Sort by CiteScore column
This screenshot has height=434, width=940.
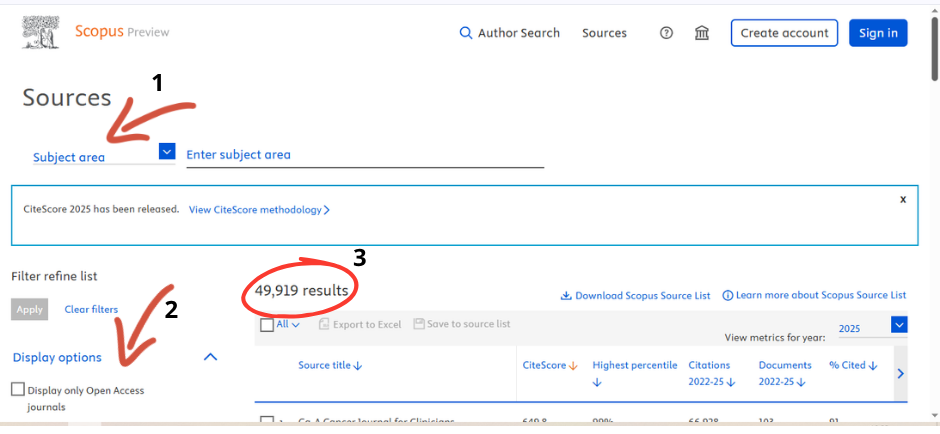click(x=550, y=365)
